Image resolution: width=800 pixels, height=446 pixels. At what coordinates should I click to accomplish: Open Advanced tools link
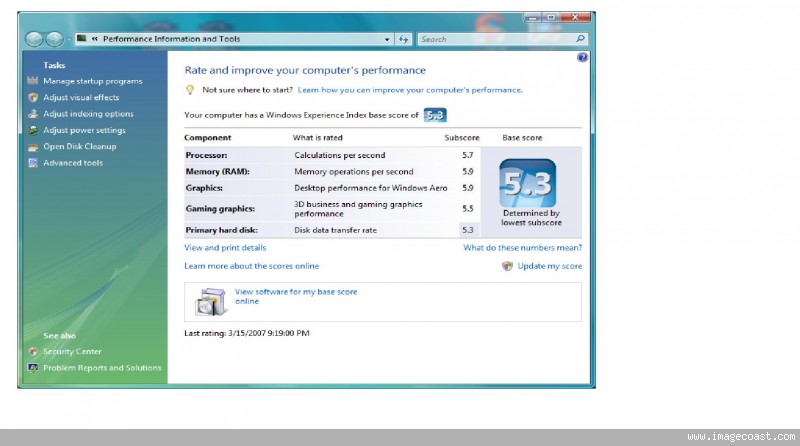coord(73,163)
